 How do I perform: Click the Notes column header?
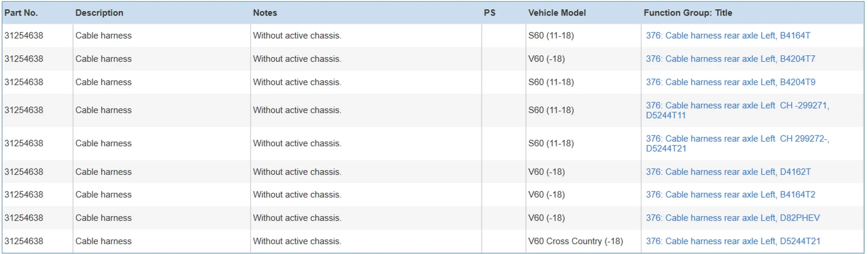pos(265,13)
